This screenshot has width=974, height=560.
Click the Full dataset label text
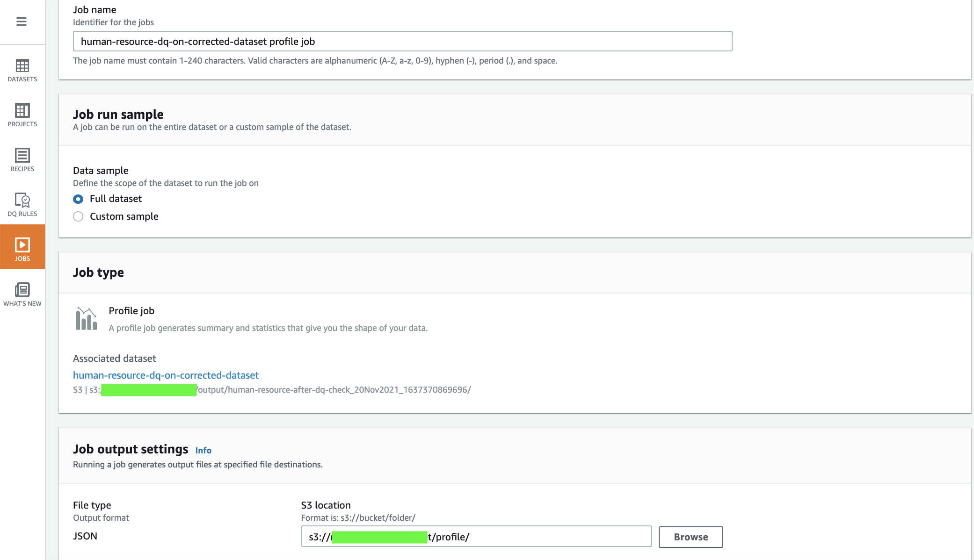tap(116, 199)
